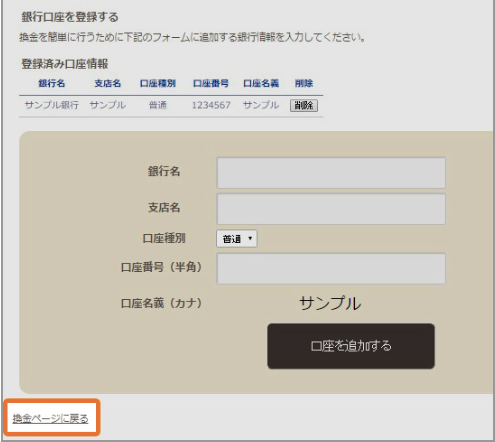Click the 口座種別 table column header
This screenshot has height=442, width=495.
(x=158, y=83)
